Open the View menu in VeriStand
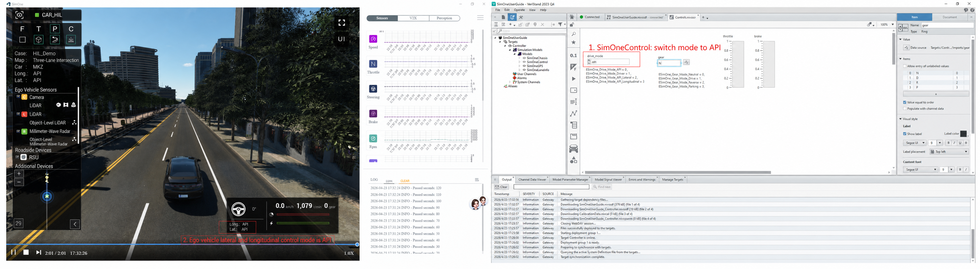980x269 pixels. 532,10
